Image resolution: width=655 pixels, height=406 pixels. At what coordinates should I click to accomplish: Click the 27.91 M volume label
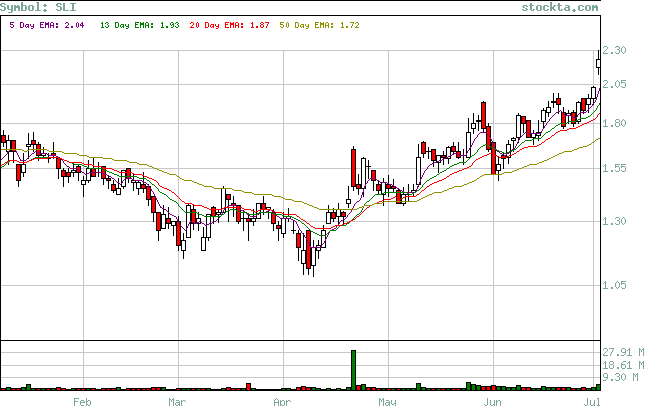pos(623,353)
